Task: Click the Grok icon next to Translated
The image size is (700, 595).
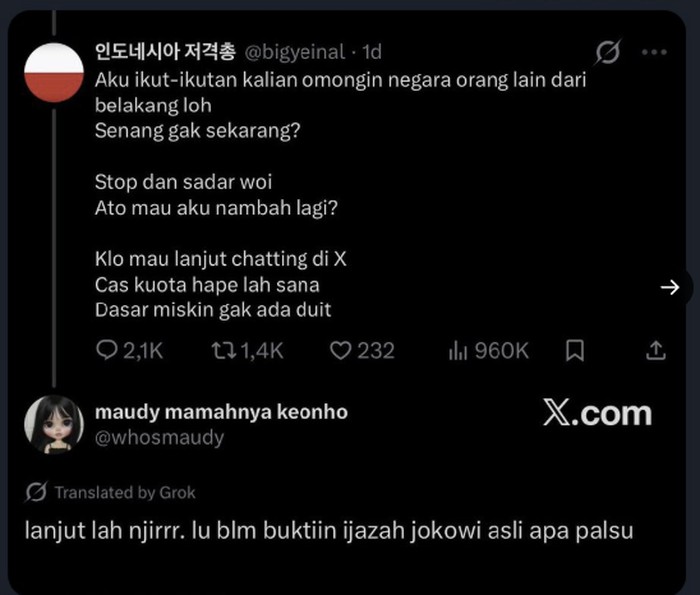Action: coord(36,492)
